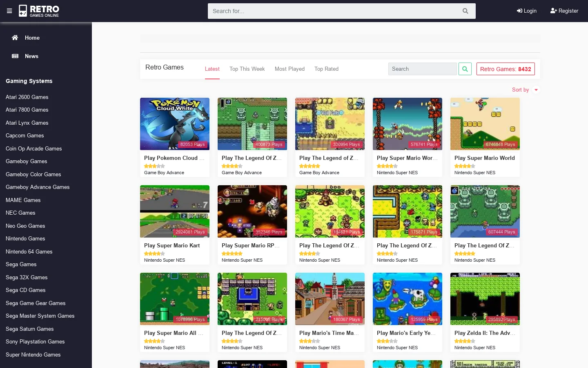
Task: Open Sega 32X Games category
Action: [27, 277]
